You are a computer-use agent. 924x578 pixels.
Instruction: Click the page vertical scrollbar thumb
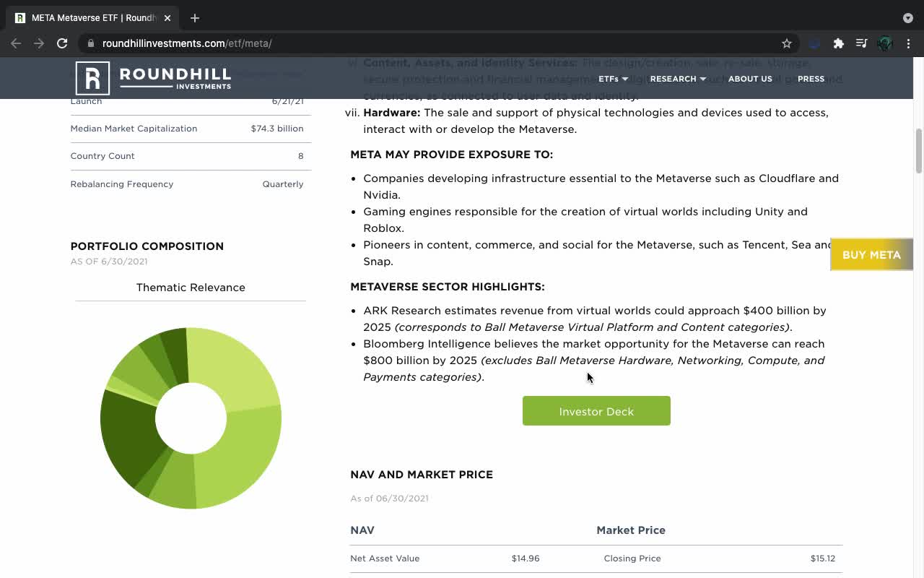[919, 151]
